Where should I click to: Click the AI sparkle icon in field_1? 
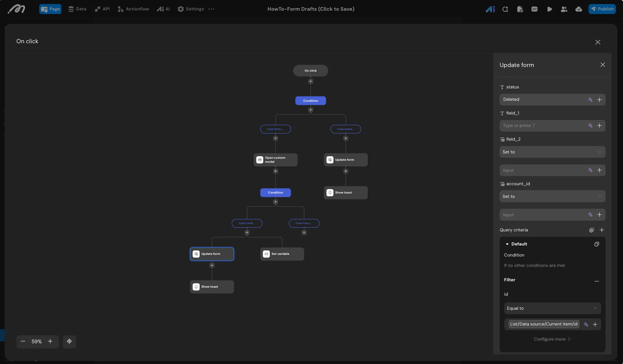[x=590, y=126]
